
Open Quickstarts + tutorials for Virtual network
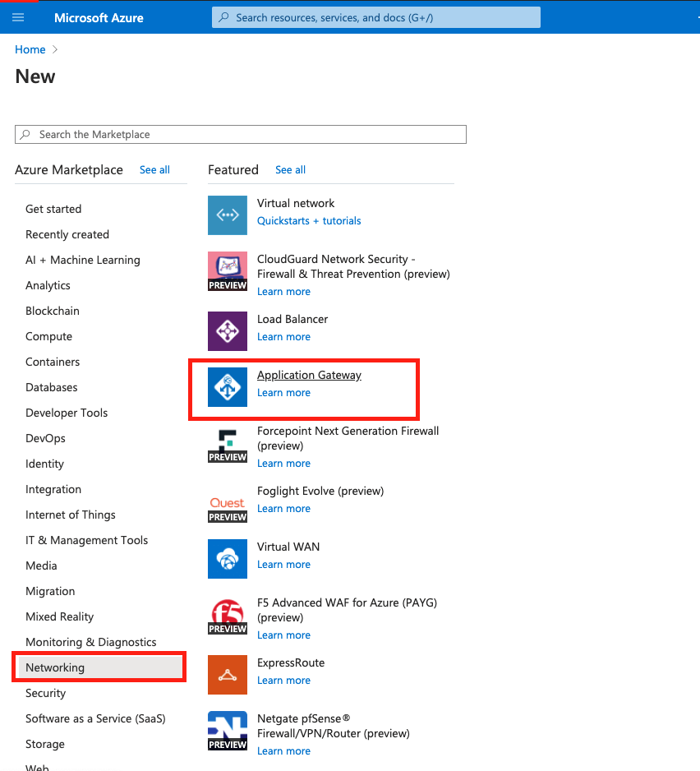tap(309, 220)
